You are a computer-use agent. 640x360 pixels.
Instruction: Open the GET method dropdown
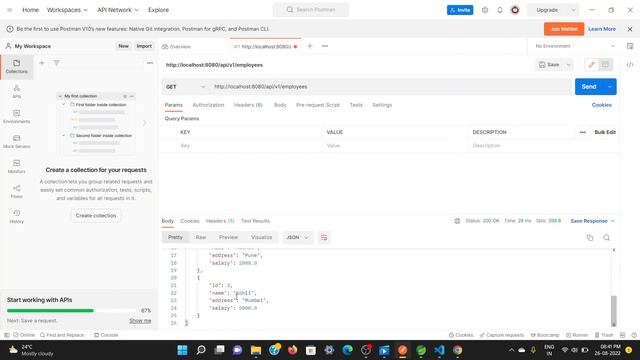click(186, 87)
